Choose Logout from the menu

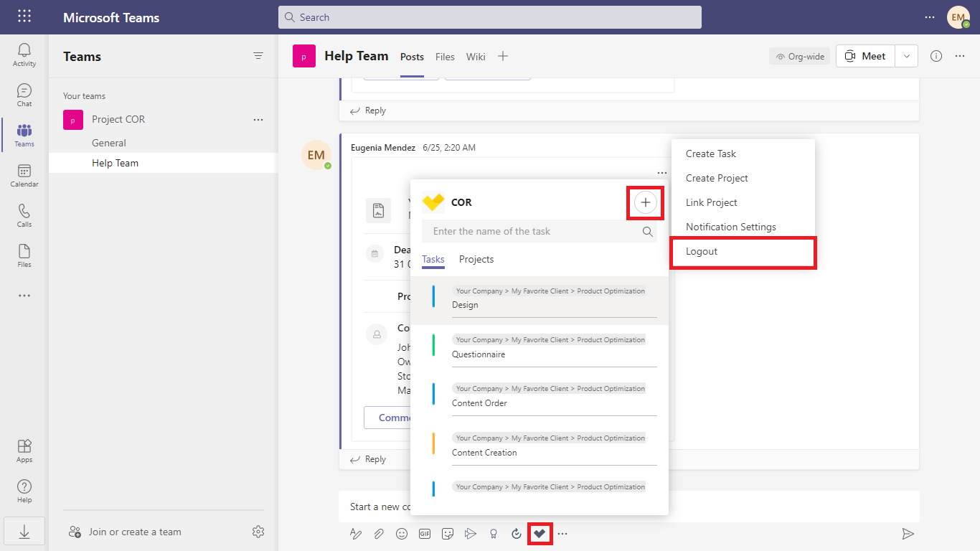(743, 252)
